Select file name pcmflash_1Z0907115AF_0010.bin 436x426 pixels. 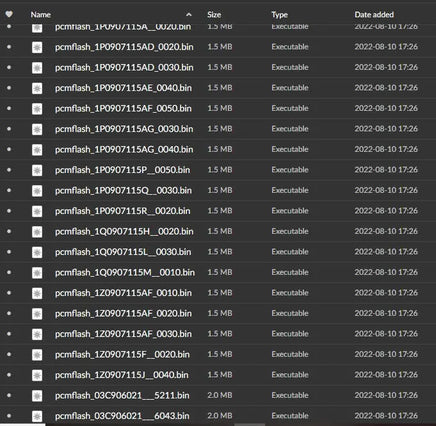[123, 293]
